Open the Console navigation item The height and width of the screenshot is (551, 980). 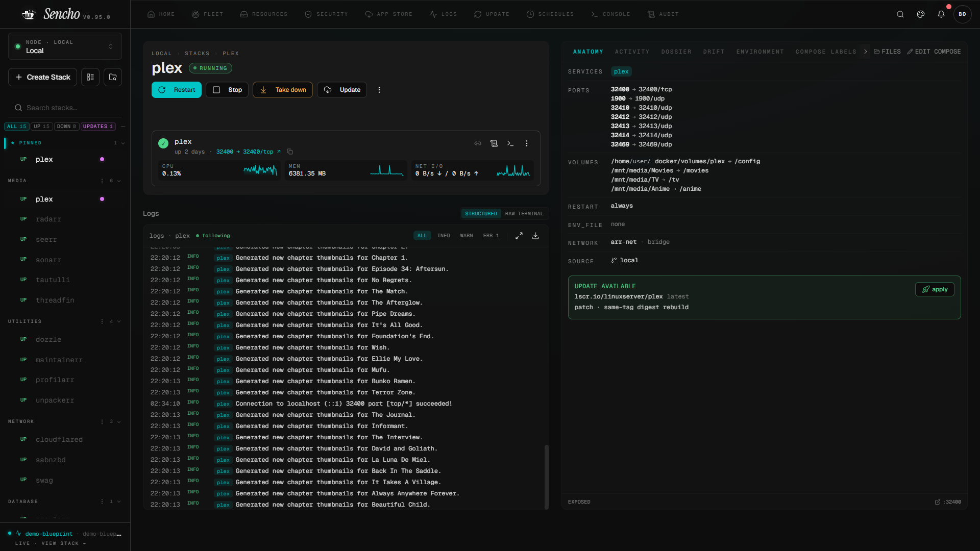pyautogui.click(x=610, y=14)
